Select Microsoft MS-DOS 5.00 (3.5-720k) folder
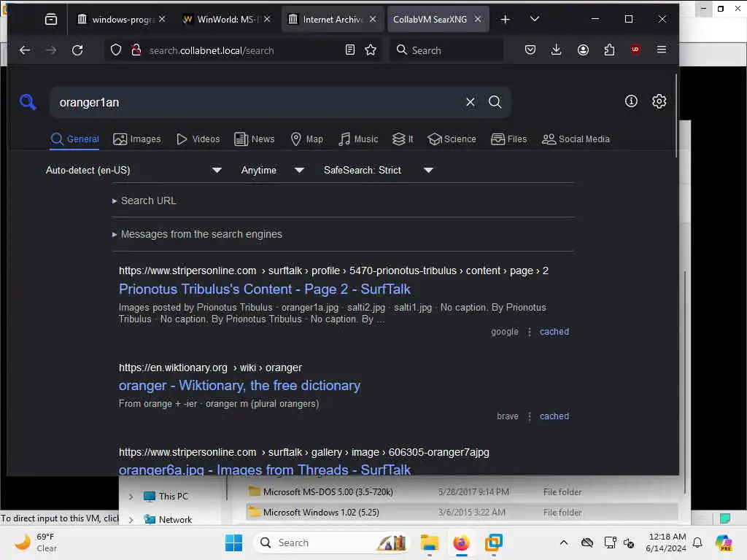 pos(328,492)
